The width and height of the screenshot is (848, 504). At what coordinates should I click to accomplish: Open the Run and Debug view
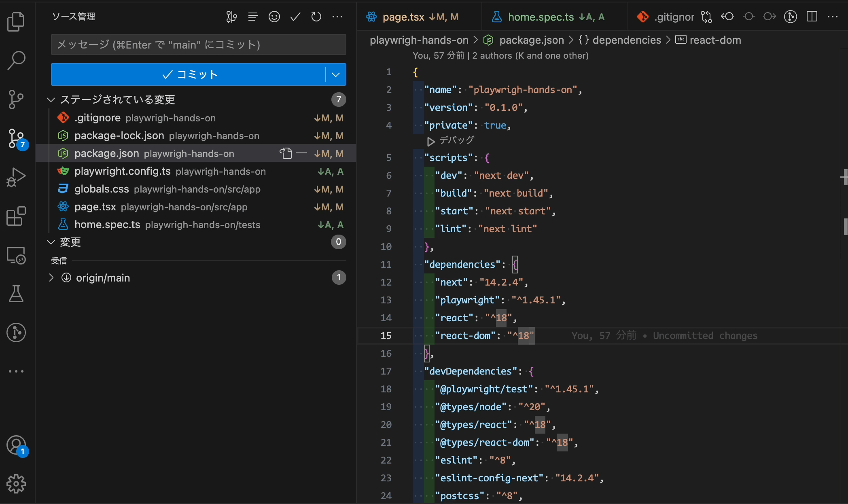pyautogui.click(x=16, y=177)
